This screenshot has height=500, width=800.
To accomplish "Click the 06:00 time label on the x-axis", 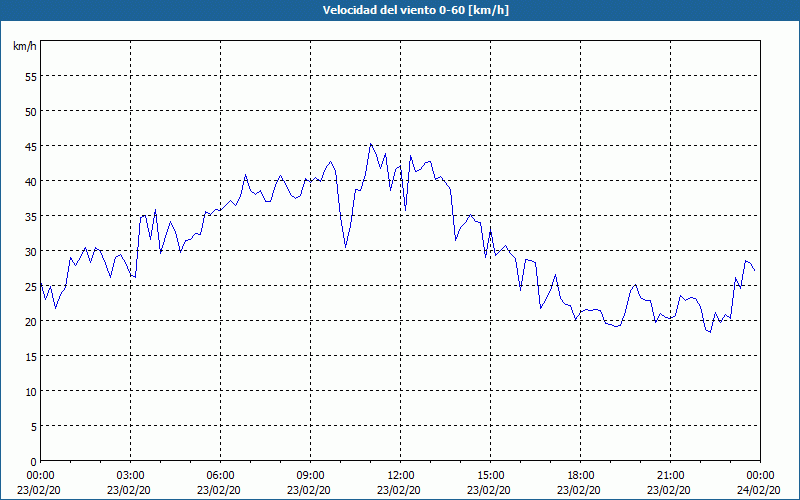I will [221, 476].
